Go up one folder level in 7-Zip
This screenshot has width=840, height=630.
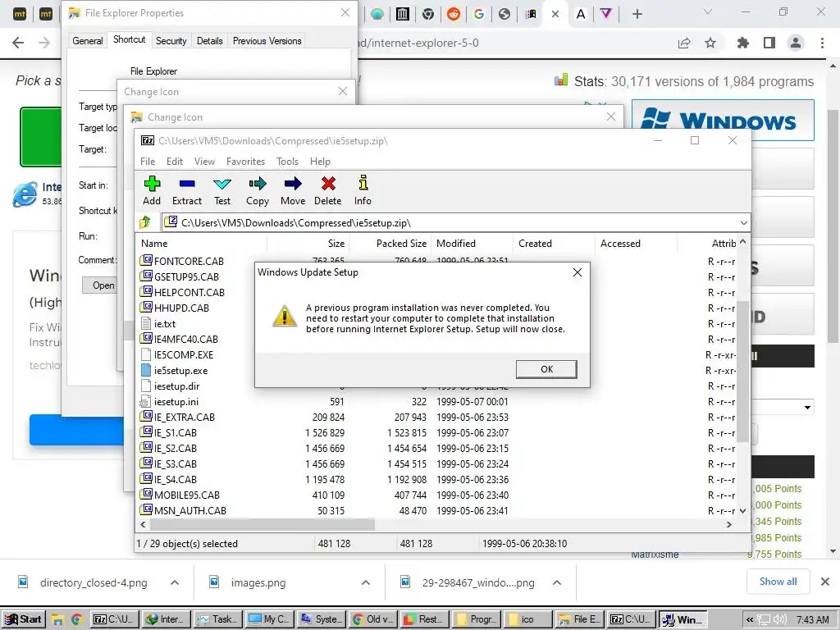(145, 222)
